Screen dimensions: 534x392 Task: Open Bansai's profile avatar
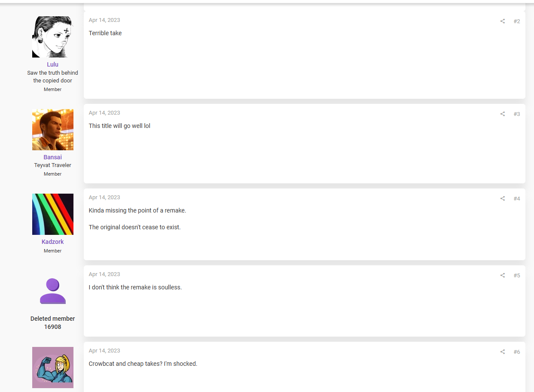(53, 130)
